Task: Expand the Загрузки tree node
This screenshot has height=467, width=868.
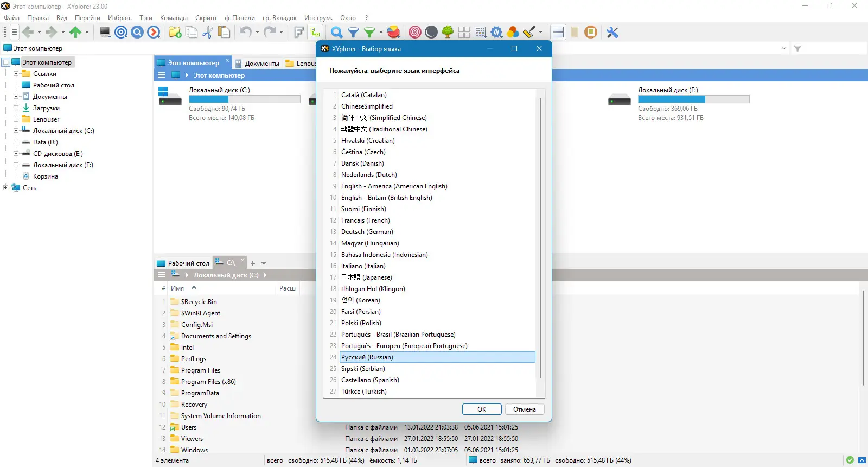Action: point(16,108)
